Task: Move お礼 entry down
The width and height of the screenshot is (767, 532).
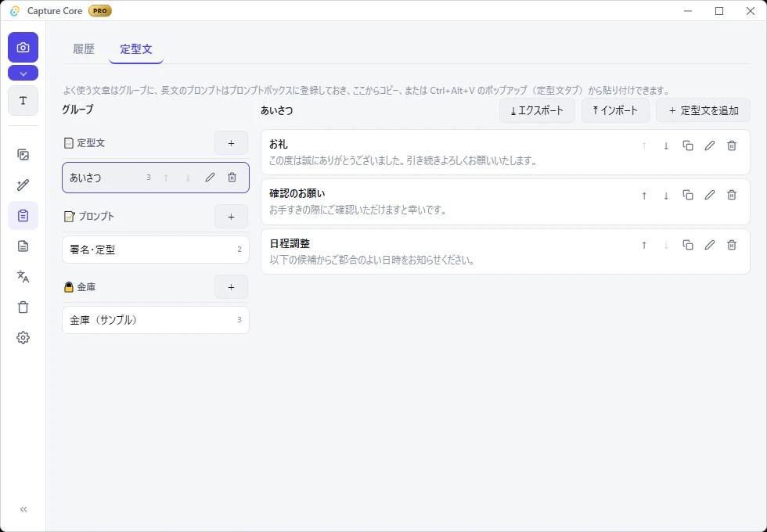Action: click(x=666, y=146)
